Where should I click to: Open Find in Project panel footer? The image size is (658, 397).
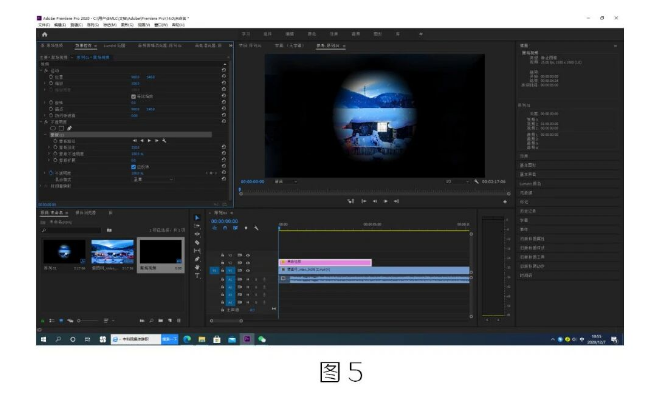(151, 321)
